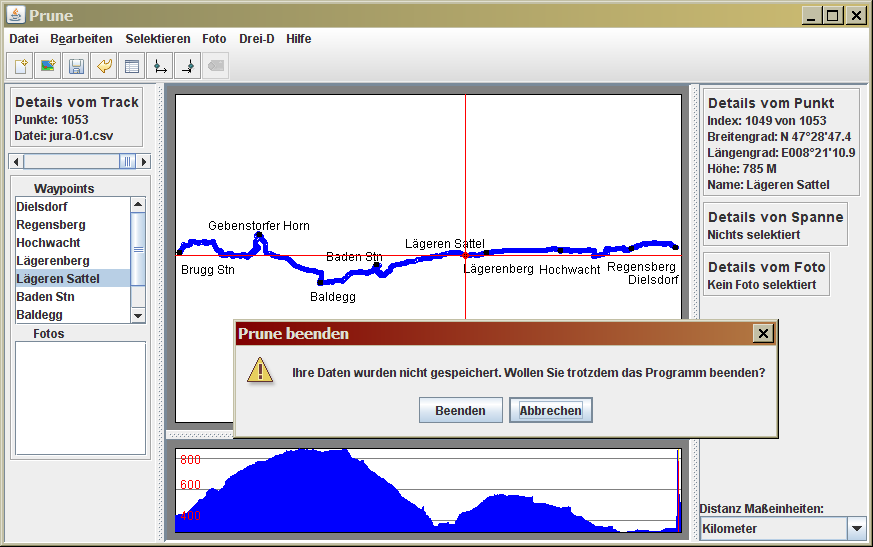The width and height of the screenshot is (873, 547).
Task: Click the set range start icon
Action: (158, 66)
